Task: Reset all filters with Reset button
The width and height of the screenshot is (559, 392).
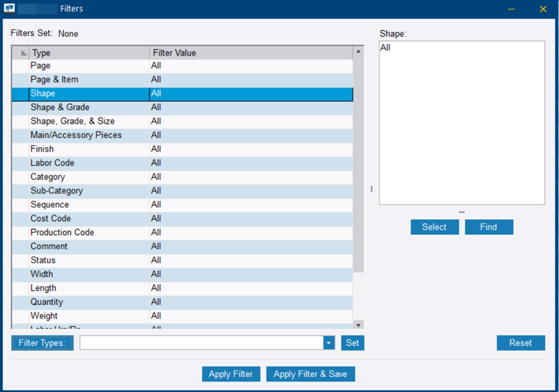Action: pyautogui.click(x=520, y=343)
